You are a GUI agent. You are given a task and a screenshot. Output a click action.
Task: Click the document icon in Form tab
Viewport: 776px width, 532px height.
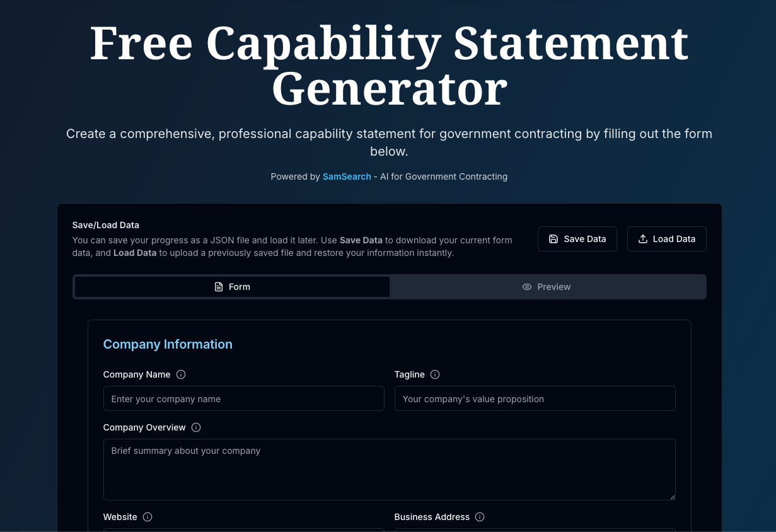[219, 287]
